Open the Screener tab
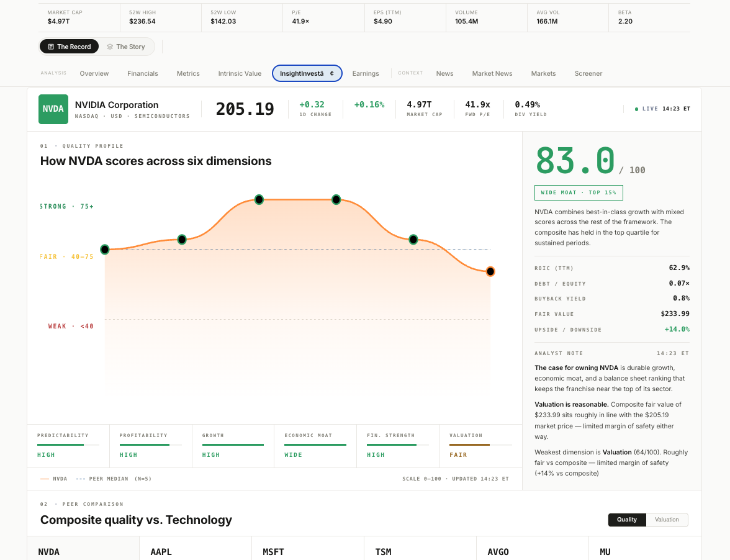The height and width of the screenshot is (560, 730). (x=588, y=73)
